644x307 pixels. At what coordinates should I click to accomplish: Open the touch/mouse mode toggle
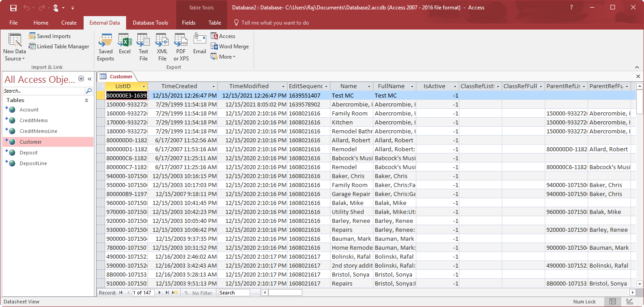pos(58,8)
